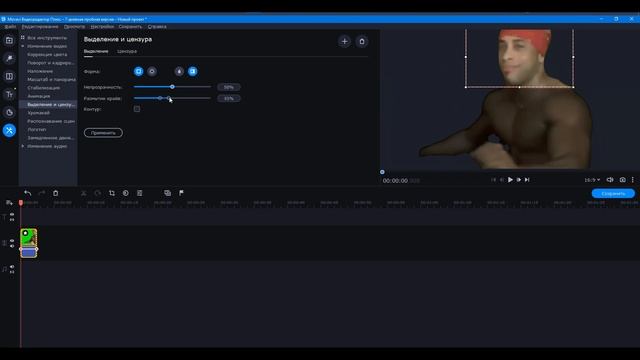Expand the audio editing tools group
The width and height of the screenshot is (640, 360).
tap(23, 146)
